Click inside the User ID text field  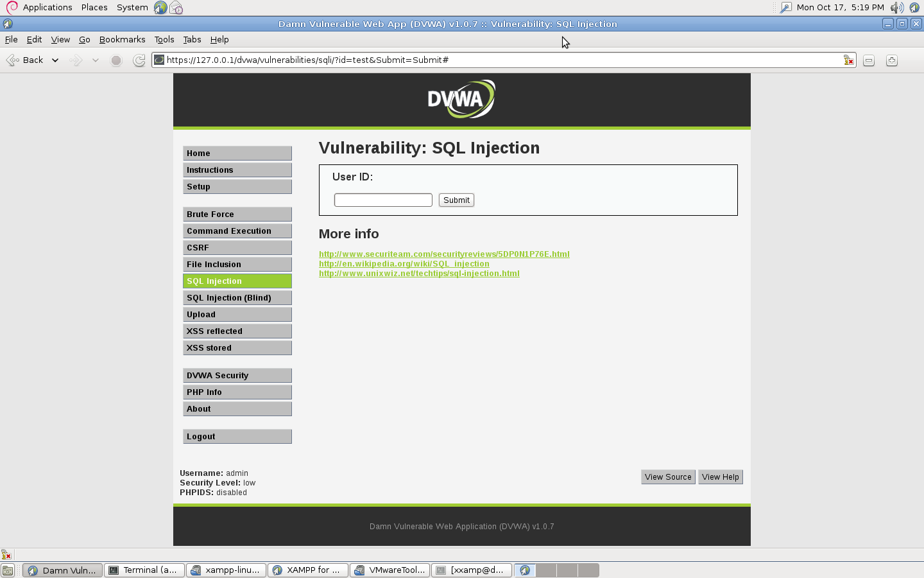tap(382, 200)
